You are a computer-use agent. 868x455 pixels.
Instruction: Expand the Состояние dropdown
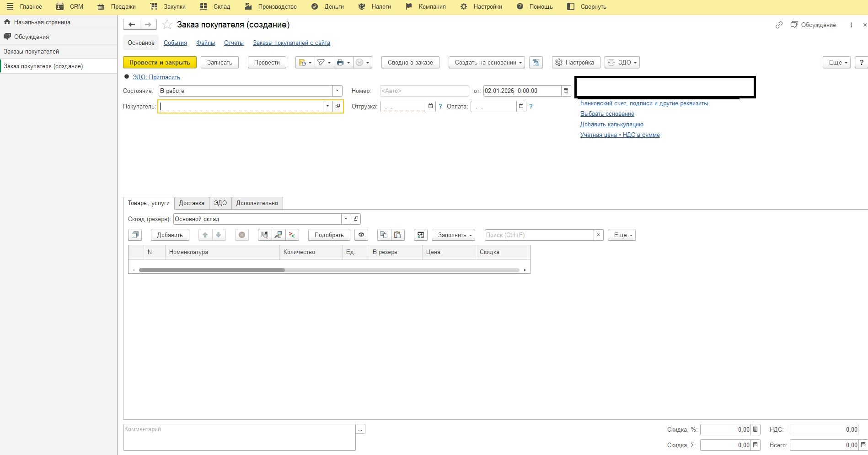click(337, 91)
